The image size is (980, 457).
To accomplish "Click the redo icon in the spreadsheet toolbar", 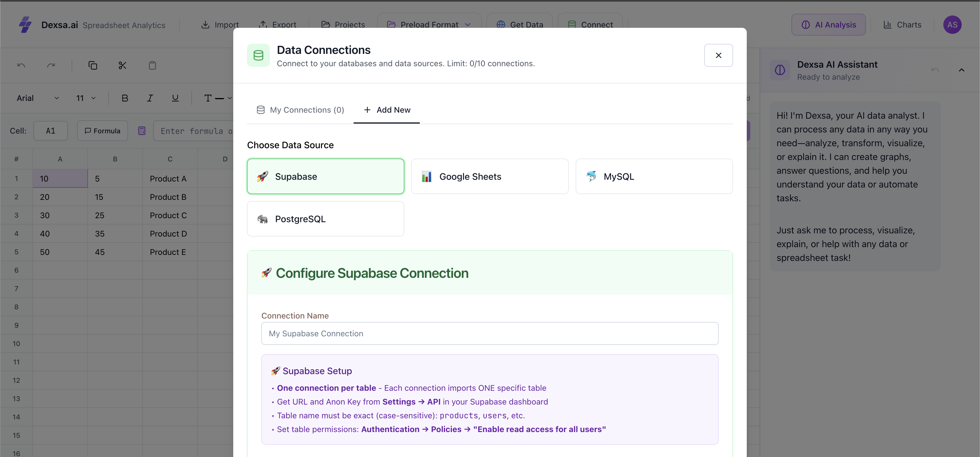I will [x=51, y=65].
